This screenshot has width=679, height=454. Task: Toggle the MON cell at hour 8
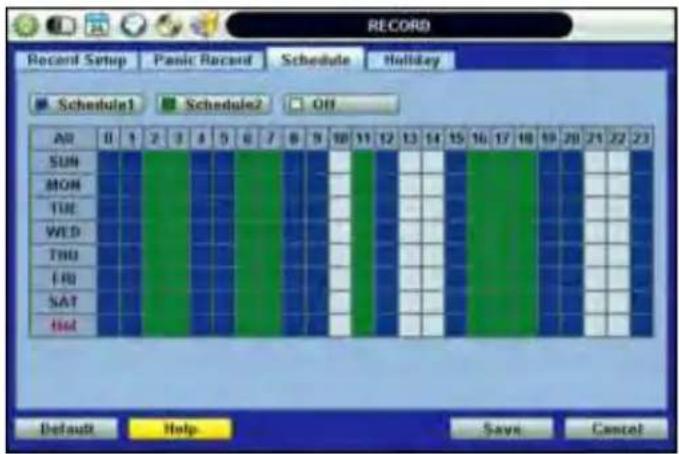294,185
